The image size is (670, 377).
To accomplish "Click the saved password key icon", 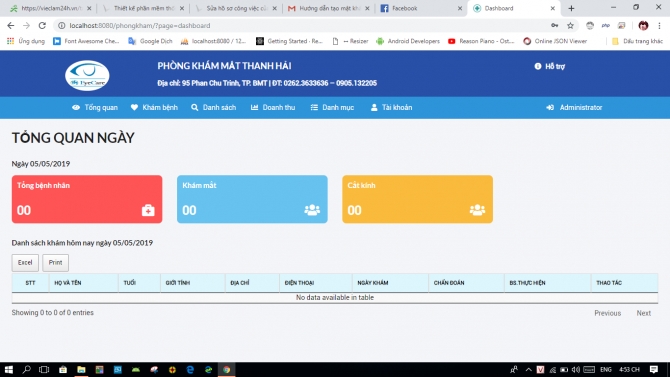I will click(554, 26).
